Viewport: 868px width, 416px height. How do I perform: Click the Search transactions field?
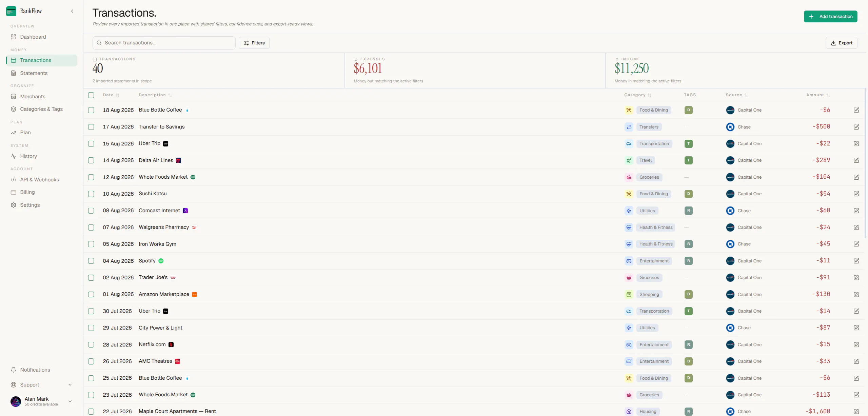[x=164, y=43]
